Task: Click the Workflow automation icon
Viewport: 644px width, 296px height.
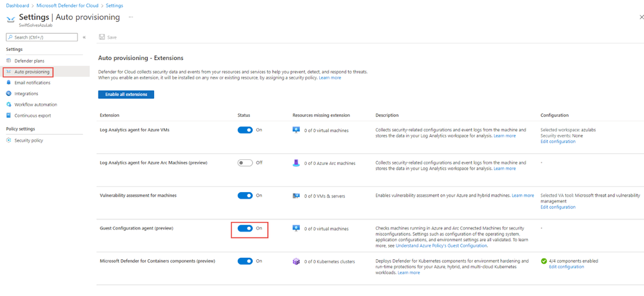Action: pyautogui.click(x=8, y=104)
